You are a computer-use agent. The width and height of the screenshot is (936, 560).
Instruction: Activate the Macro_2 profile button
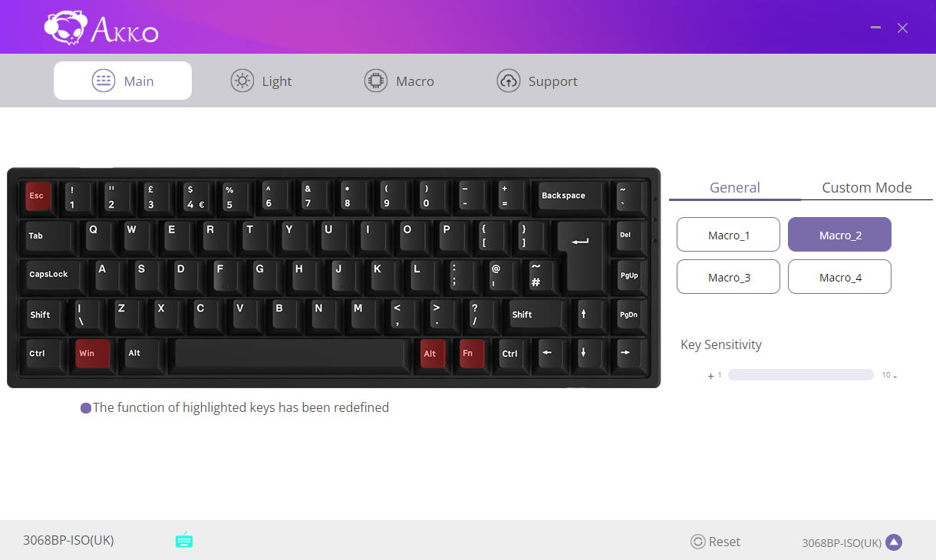coord(839,235)
